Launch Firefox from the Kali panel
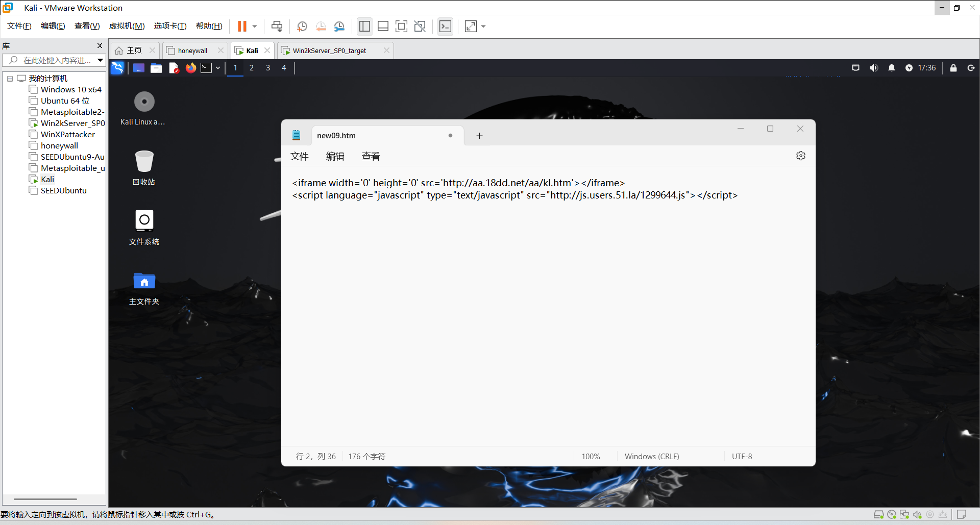 191,68
